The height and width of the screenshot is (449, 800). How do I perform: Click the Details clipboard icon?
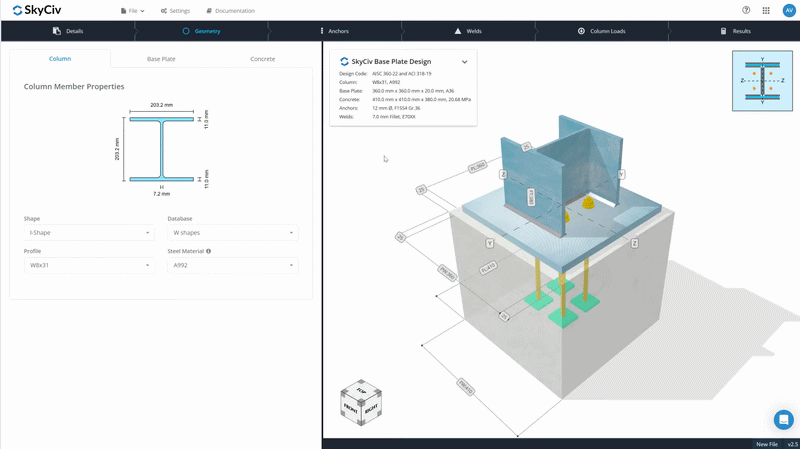coord(57,31)
